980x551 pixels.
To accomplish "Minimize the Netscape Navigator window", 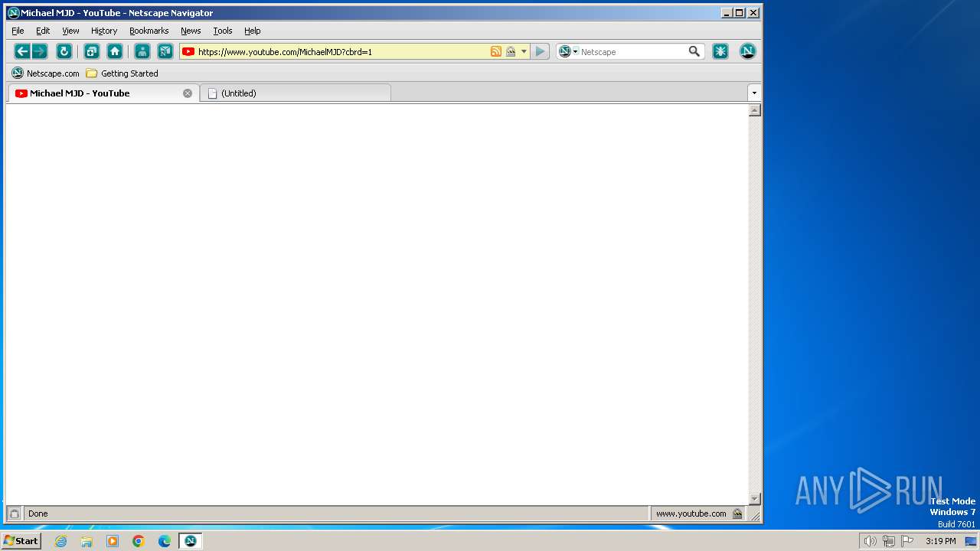I will pos(727,12).
